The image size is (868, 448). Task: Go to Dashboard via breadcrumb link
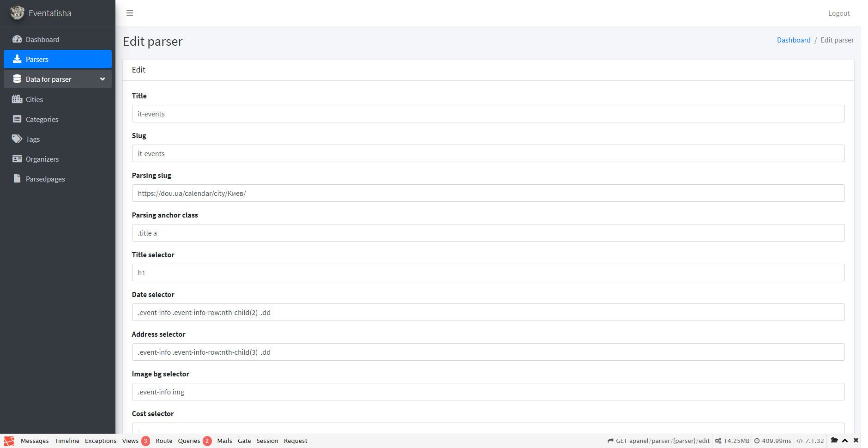pos(793,40)
